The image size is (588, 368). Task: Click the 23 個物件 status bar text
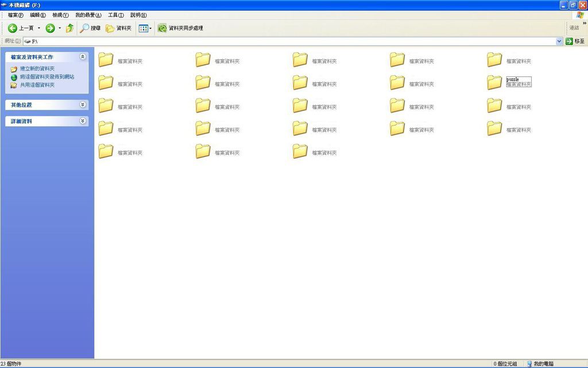[11, 364]
